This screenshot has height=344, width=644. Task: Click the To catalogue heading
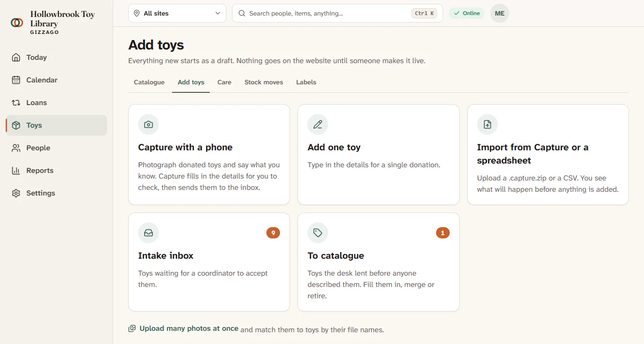(x=336, y=256)
